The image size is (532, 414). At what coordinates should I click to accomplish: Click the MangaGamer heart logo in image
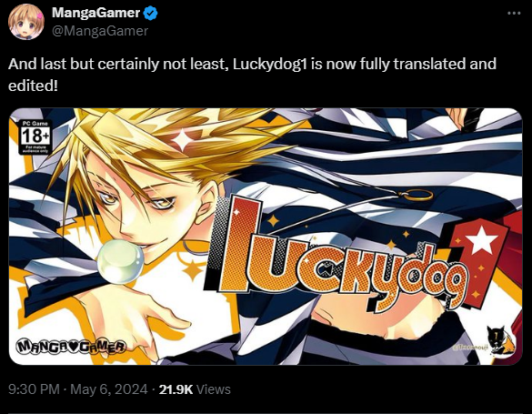coord(71,346)
